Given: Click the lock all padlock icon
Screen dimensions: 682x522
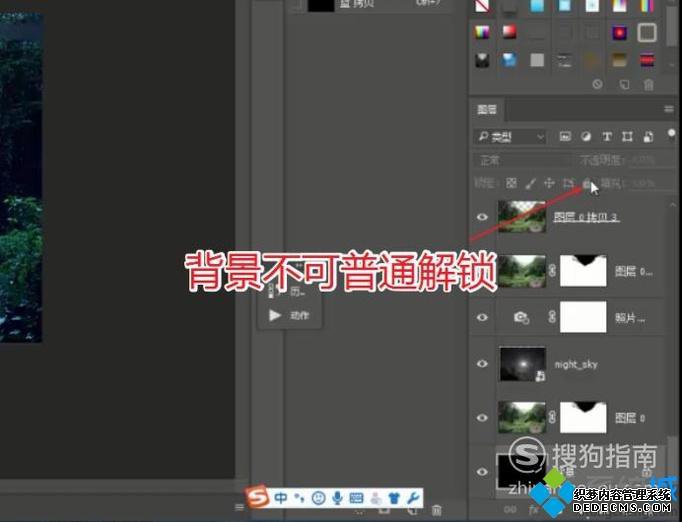Looking at the screenshot, I should click(586, 184).
